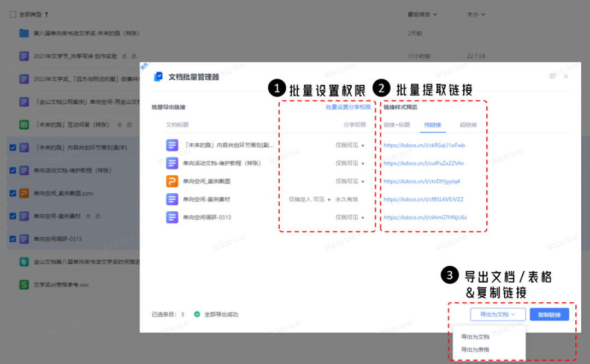Uncheck 单向空间_案例截图.pptx checkbox
The image size is (590, 364).
13,193
